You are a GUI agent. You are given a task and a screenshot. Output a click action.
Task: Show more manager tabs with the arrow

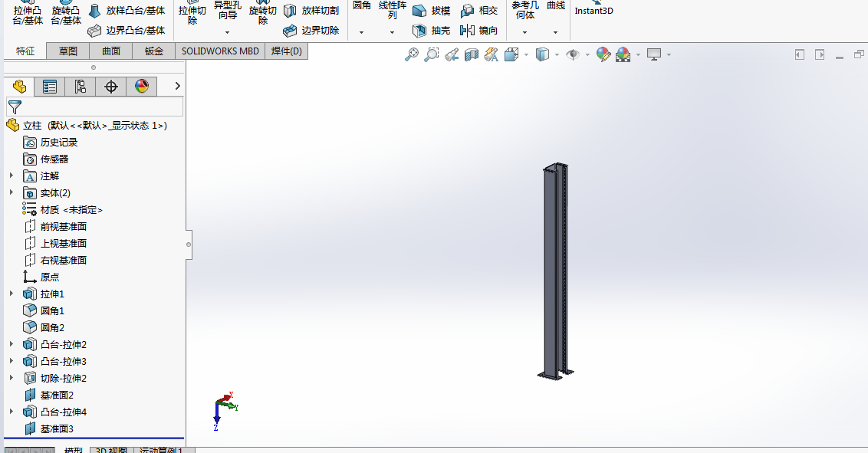[x=177, y=86]
